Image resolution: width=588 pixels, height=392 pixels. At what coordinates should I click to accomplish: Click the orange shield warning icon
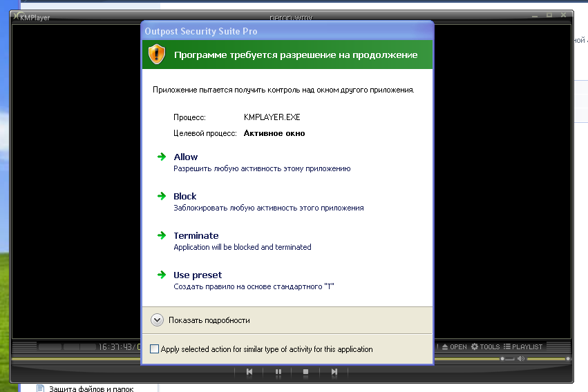(x=157, y=55)
